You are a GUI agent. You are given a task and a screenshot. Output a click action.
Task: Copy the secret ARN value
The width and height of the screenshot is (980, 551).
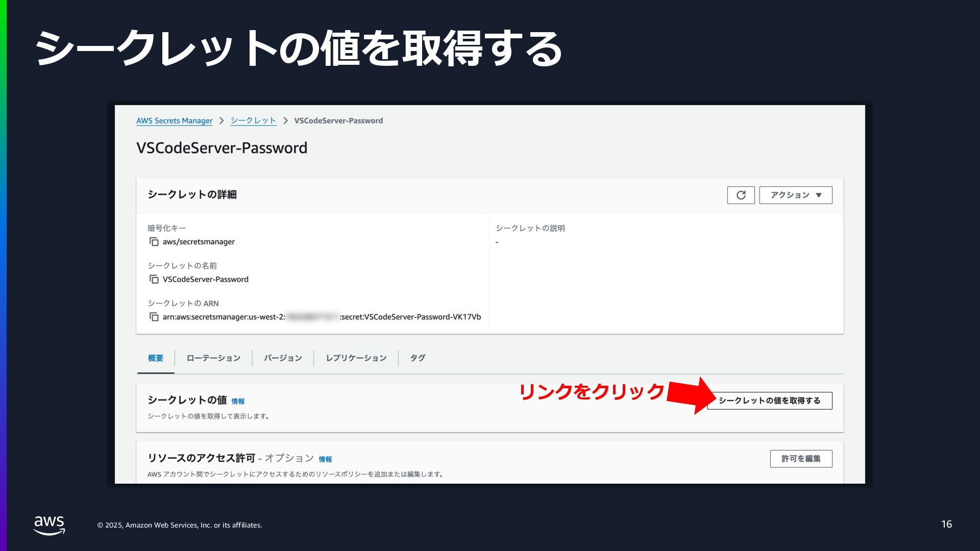154,317
